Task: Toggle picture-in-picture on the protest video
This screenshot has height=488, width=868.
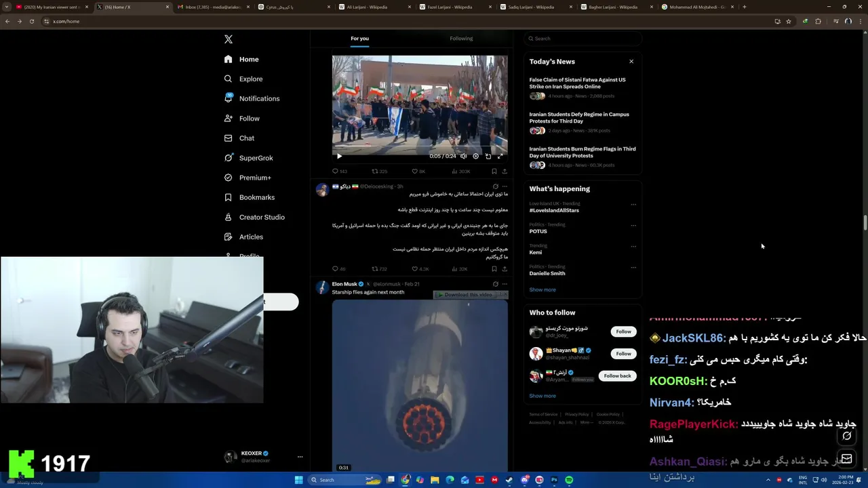Action: (x=488, y=156)
